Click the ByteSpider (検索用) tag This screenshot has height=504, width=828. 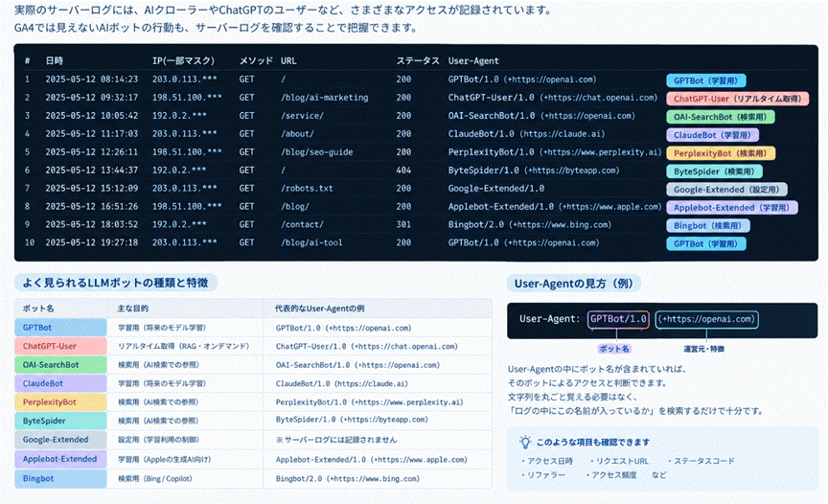coord(715,172)
